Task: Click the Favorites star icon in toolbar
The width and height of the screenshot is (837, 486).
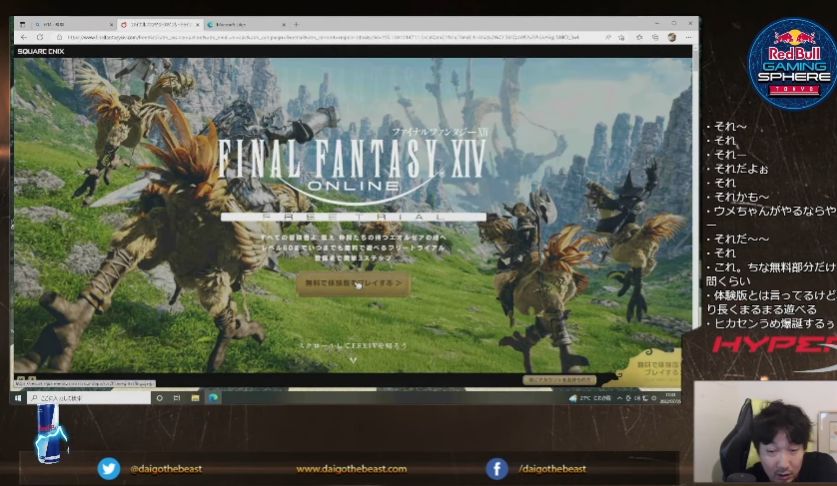Action: click(x=639, y=37)
